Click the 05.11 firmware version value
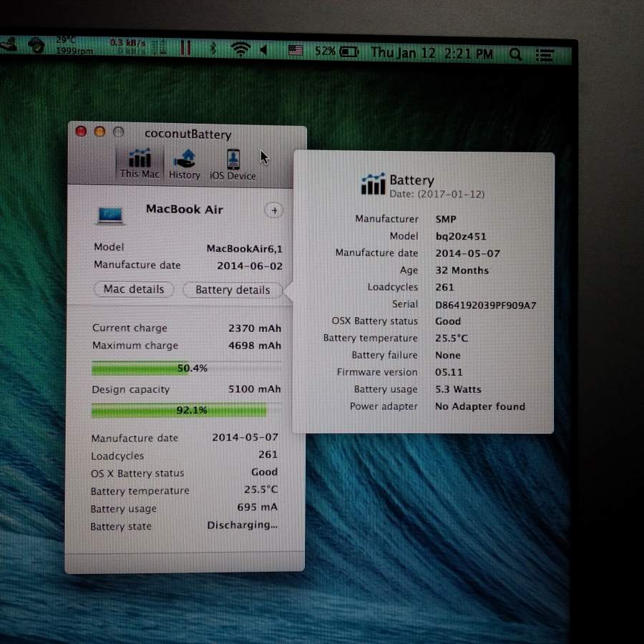644x644 pixels. tap(449, 373)
